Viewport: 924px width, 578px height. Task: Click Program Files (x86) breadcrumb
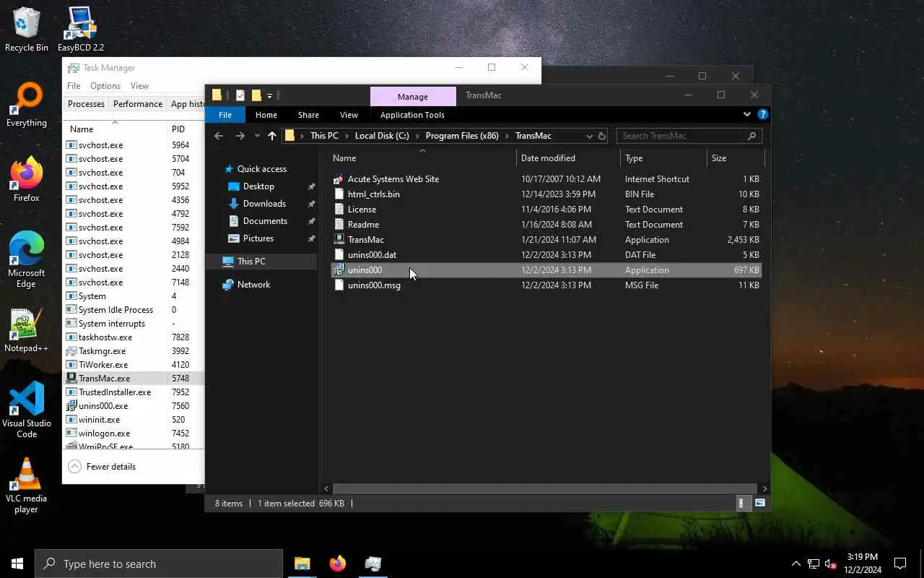(462, 136)
